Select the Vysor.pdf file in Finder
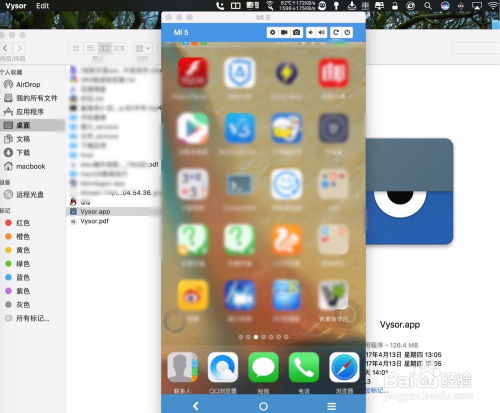 coord(95,221)
